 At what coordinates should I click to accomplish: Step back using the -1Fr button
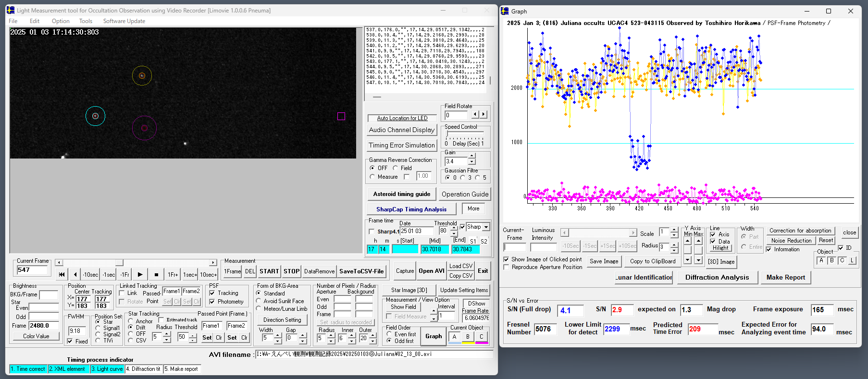click(124, 274)
